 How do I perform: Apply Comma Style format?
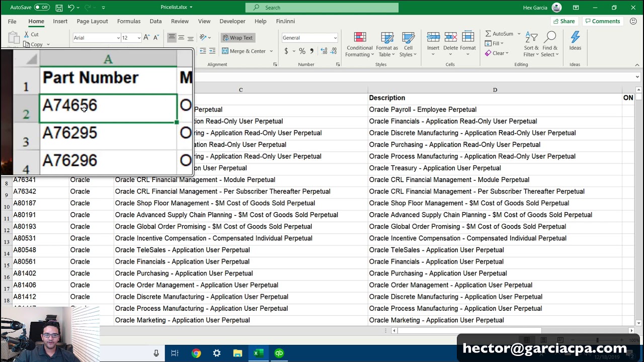[x=311, y=51]
